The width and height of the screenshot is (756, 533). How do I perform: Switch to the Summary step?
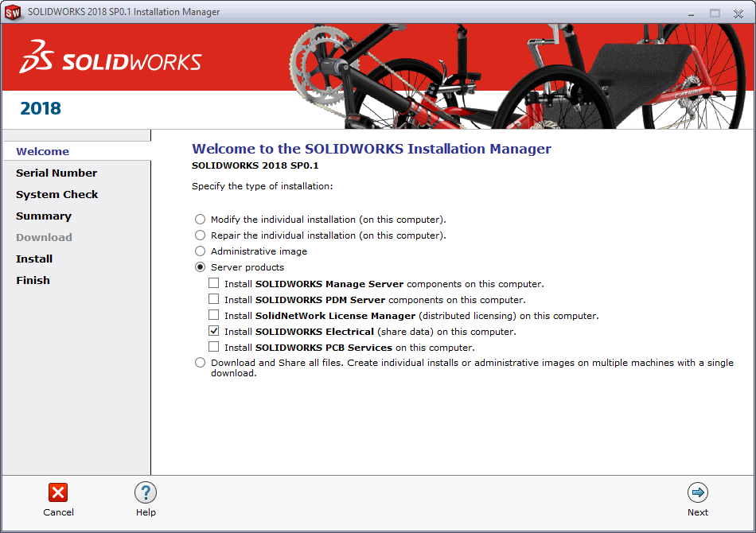coord(44,216)
